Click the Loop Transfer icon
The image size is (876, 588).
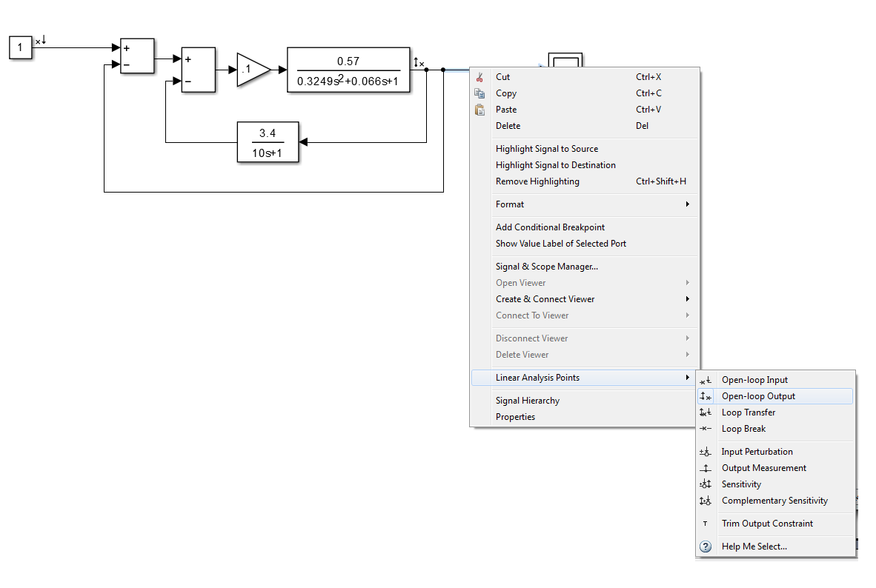pyautogui.click(x=706, y=412)
